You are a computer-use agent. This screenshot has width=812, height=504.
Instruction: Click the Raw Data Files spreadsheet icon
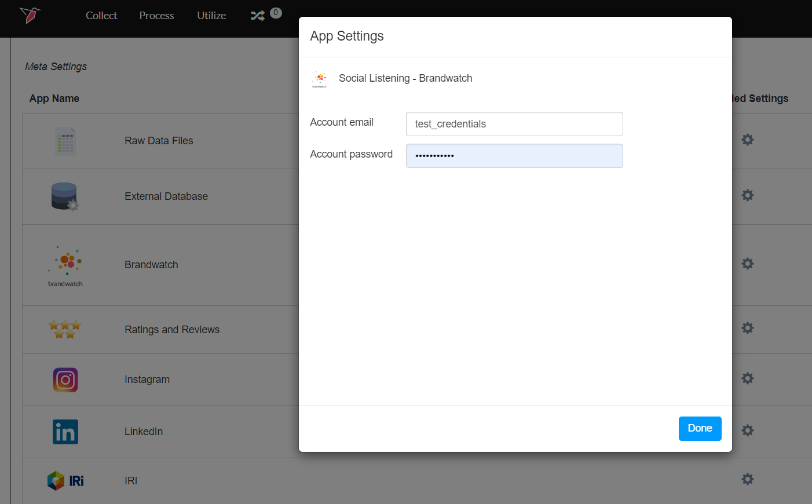coord(65,141)
